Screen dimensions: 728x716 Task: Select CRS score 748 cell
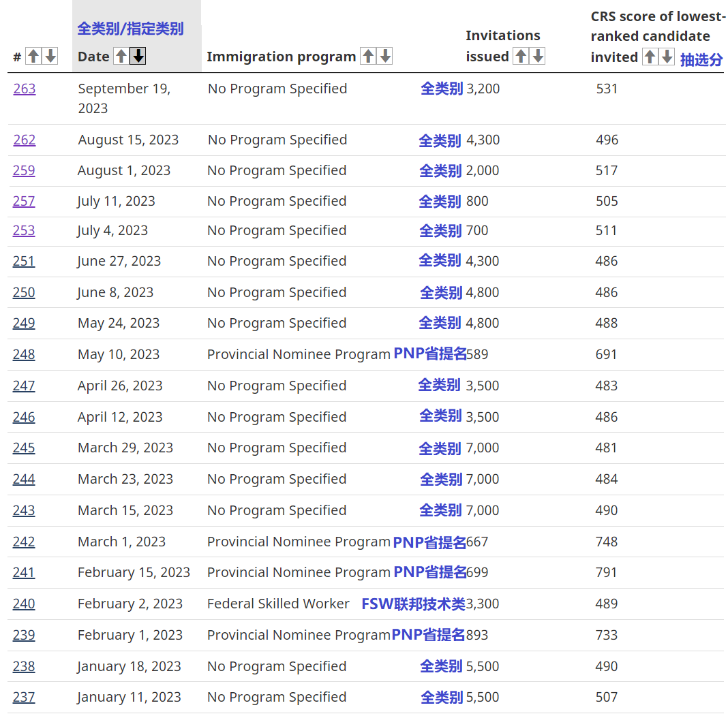607,542
